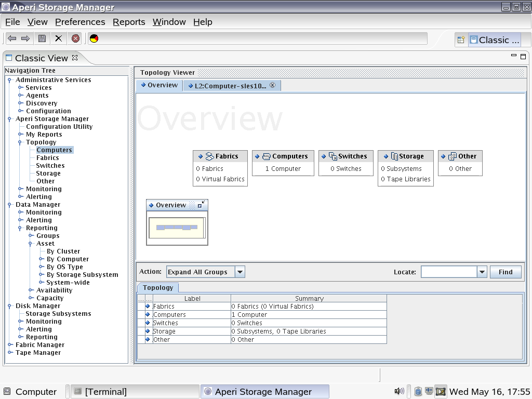The width and height of the screenshot is (532, 399).
Task: Click the volume speaker icon in system tray
Action: [399, 391]
